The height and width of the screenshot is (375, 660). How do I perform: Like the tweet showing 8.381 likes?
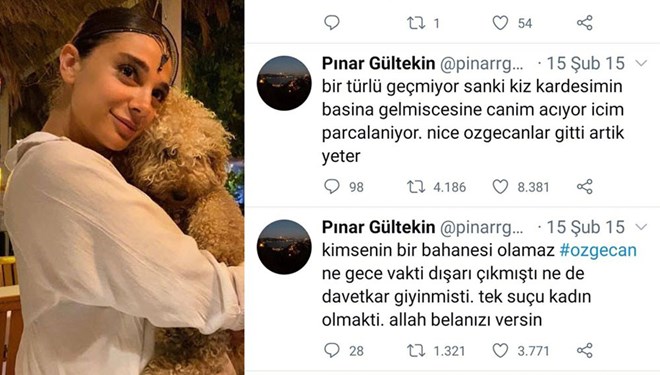[x=500, y=187]
